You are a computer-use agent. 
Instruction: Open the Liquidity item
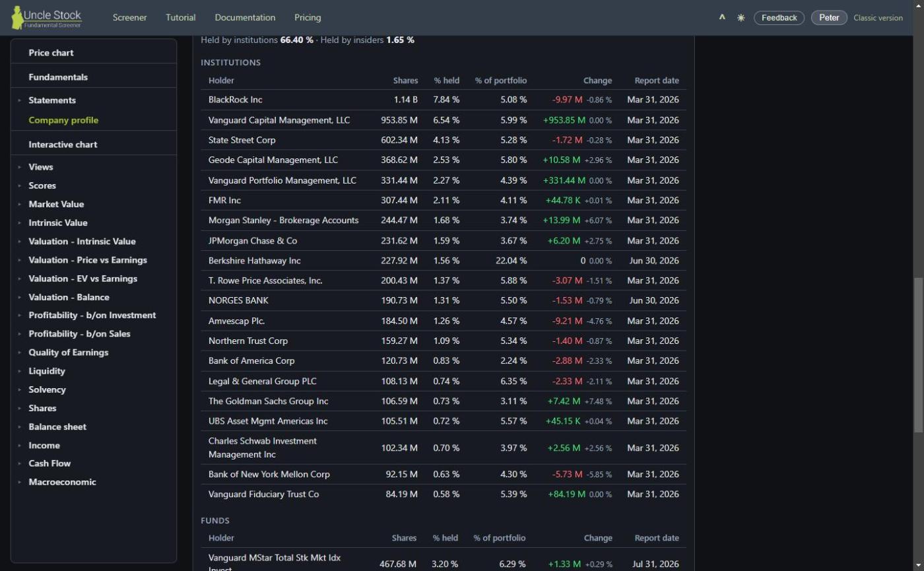click(x=47, y=371)
